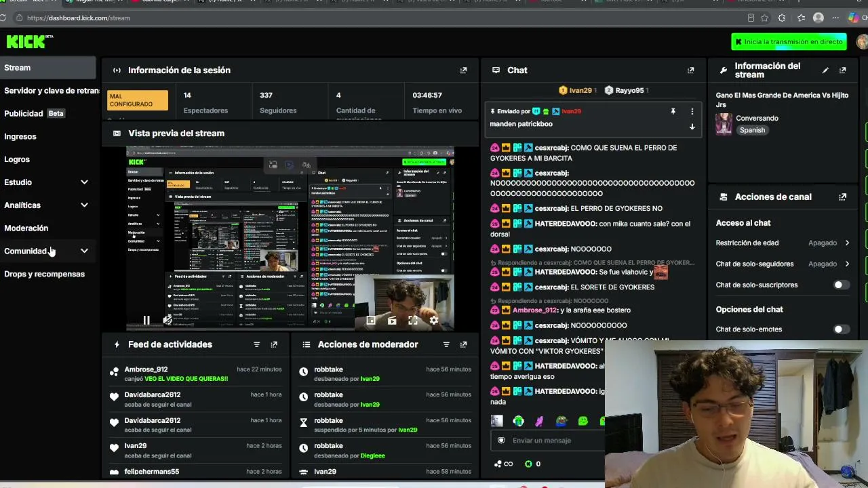Pop out the Acciones de moderador panel
The height and width of the screenshot is (488, 868).
pyautogui.click(x=464, y=345)
